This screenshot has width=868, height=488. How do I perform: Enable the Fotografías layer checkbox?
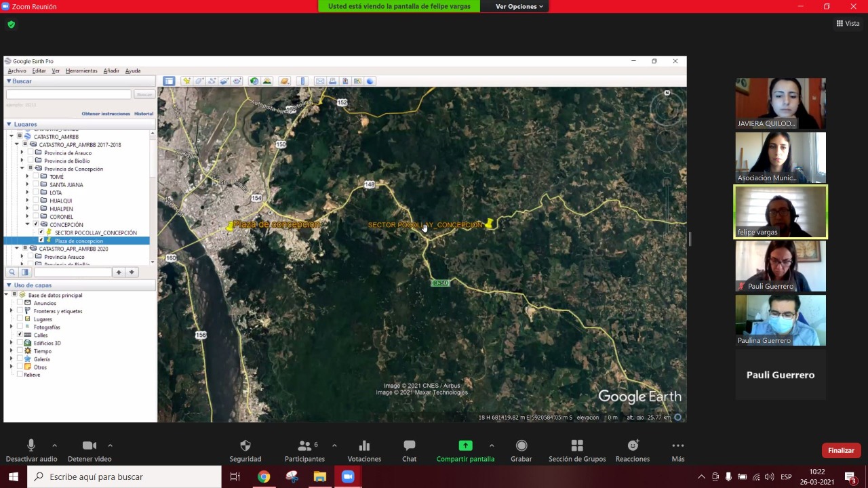coord(20,327)
